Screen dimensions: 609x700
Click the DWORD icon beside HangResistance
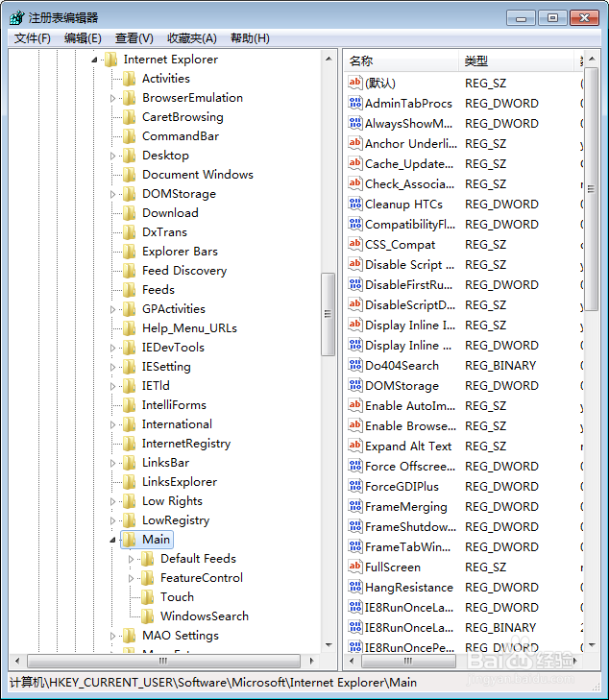coord(355,587)
